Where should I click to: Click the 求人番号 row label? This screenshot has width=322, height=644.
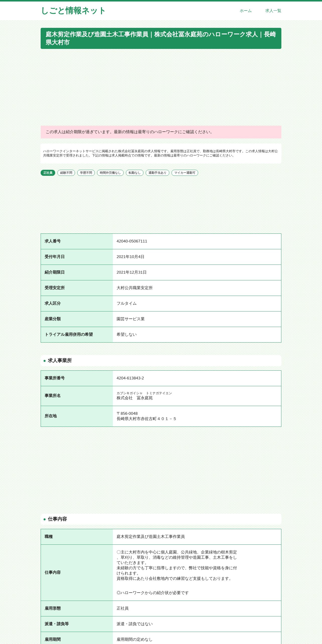click(x=53, y=241)
